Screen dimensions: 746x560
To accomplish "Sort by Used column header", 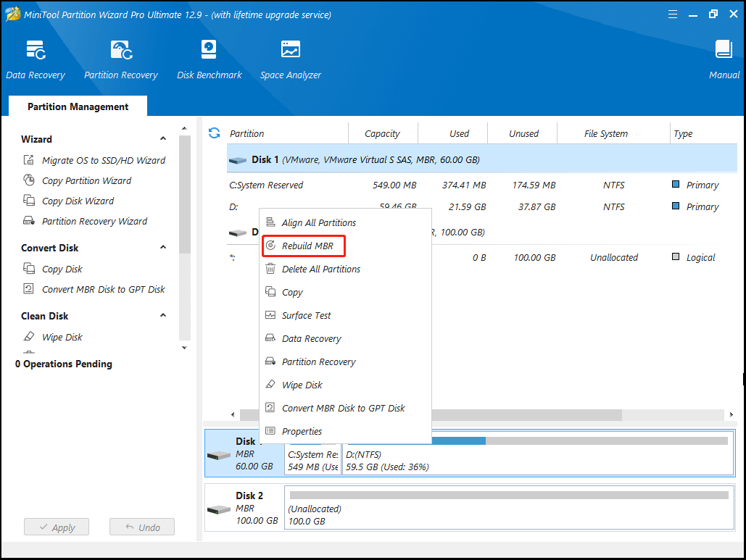I will [x=453, y=133].
